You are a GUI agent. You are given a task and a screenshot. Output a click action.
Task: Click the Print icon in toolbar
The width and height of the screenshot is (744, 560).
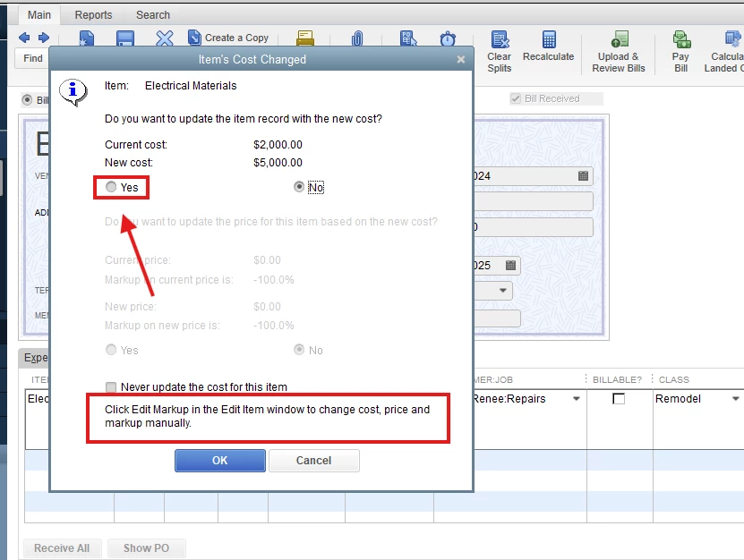click(x=305, y=38)
